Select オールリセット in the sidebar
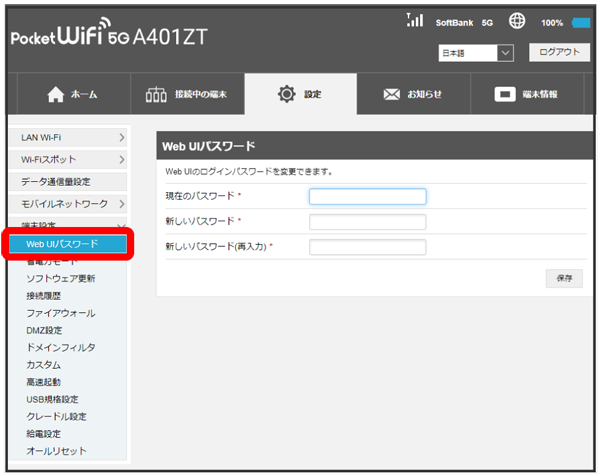600x476 pixels. [x=58, y=451]
